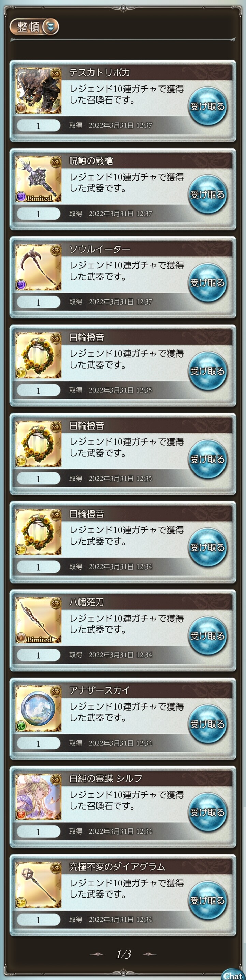Tap 受け取る for 八幡薙刀
Screen dimensions: 246x980
point(207,636)
